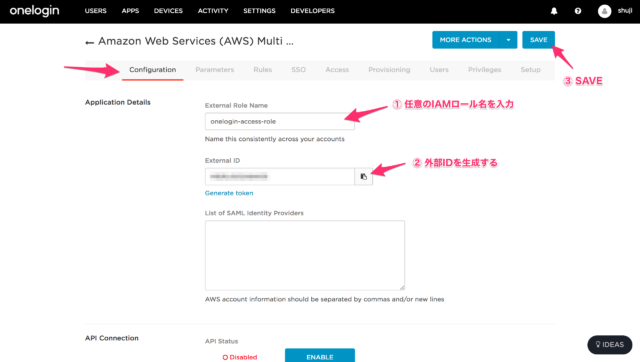Screen dimensions: 640x362
Task: Click the API Status label
Action: pos(221,341)
